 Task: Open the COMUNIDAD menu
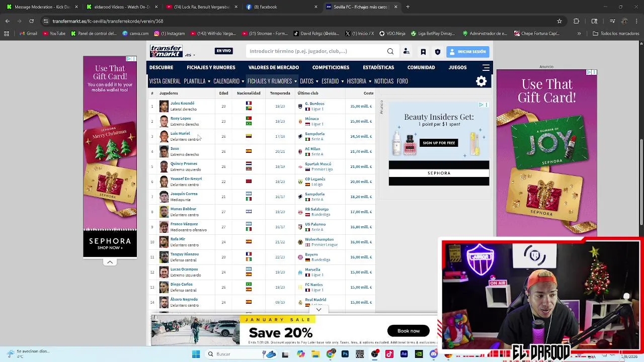[x=421, y=67]
